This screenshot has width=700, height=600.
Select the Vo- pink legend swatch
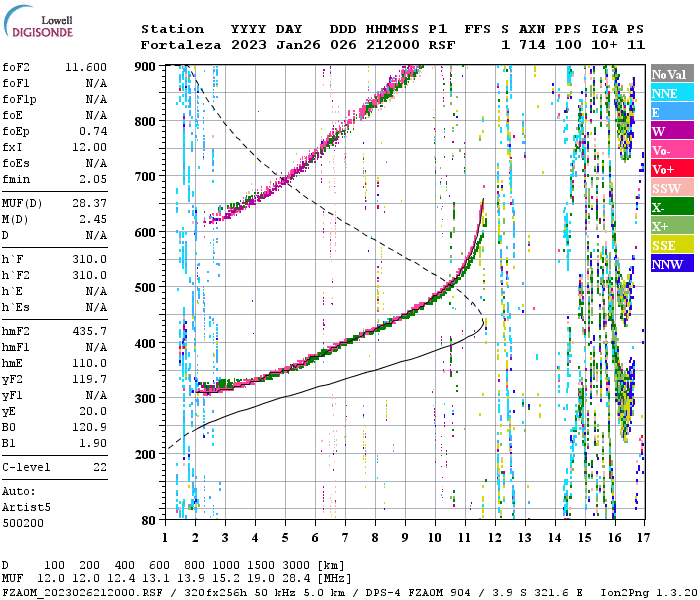pyautogui.click(x=672, y=150)
